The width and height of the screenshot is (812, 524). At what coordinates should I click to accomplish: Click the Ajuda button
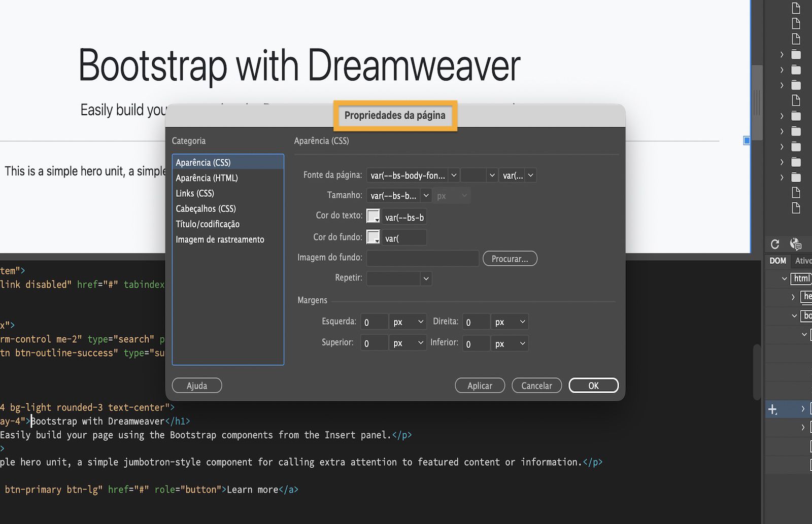pos(197,386)
